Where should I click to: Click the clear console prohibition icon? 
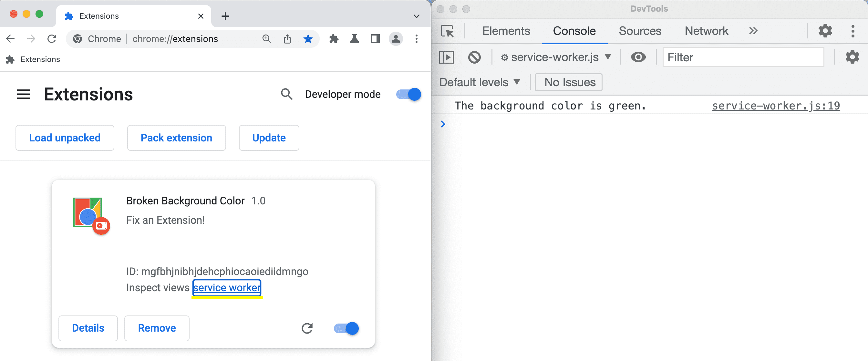coord(474,57)
